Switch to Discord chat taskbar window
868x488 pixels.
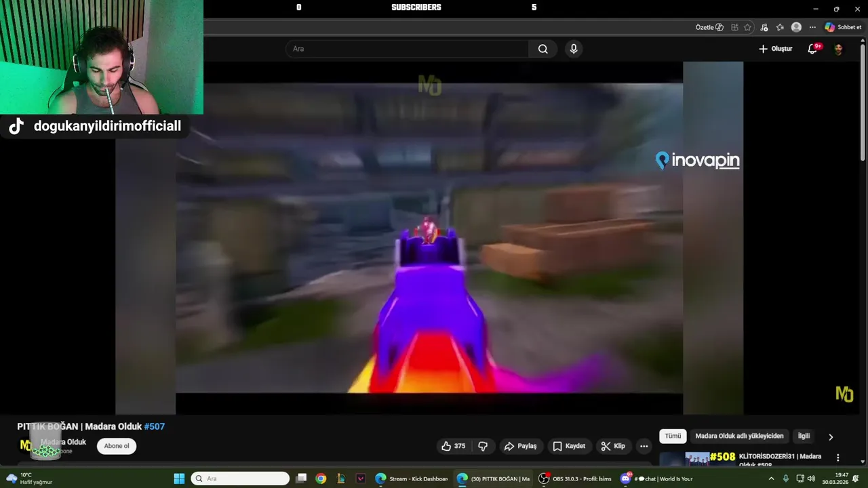click(x=656, y=479)
